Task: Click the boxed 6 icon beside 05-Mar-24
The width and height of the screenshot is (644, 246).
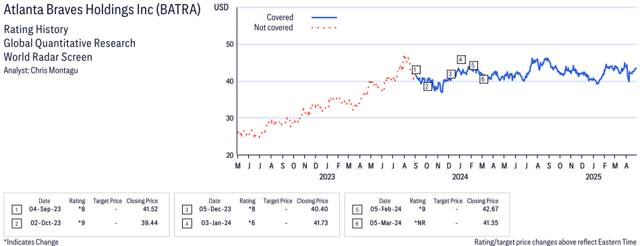Action: (x=356, y=223)
